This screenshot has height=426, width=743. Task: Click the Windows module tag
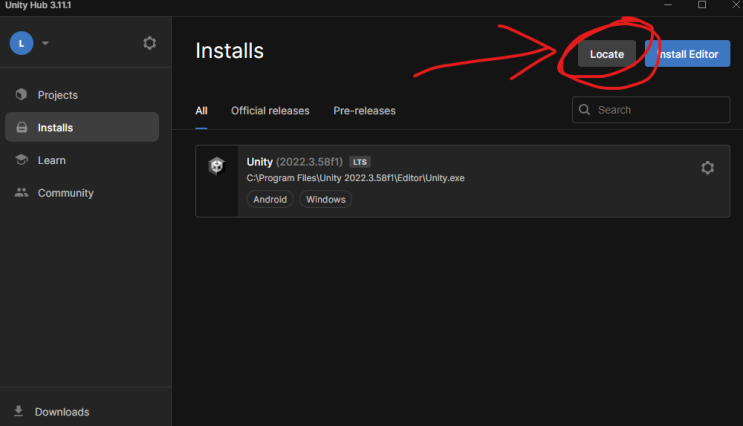326,199
